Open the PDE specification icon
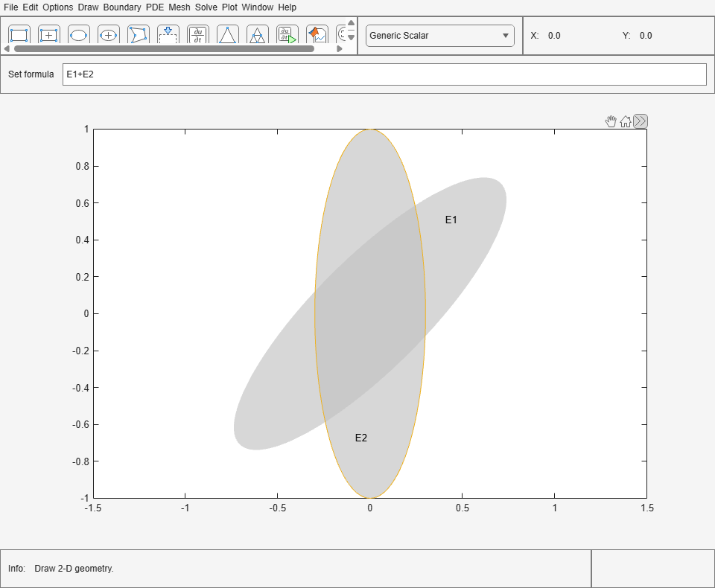The width and height of the screenshot is (715, 588). click(198, 34)
